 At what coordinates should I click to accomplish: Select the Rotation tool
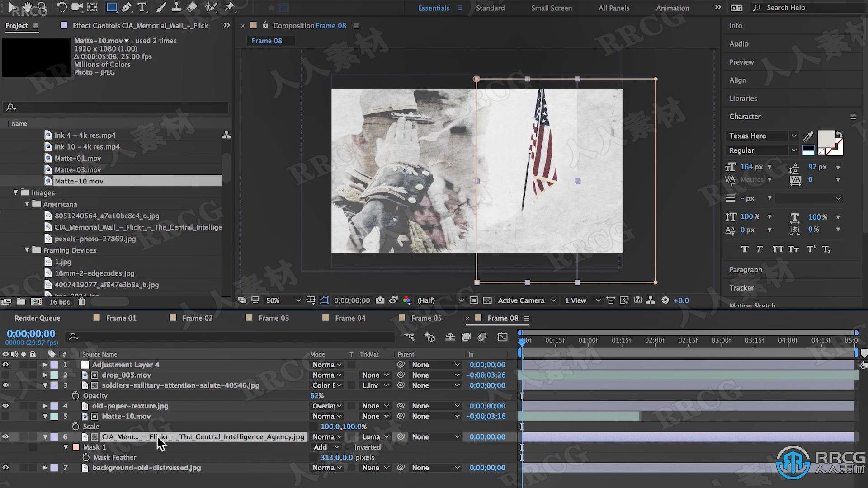point(61,7)
